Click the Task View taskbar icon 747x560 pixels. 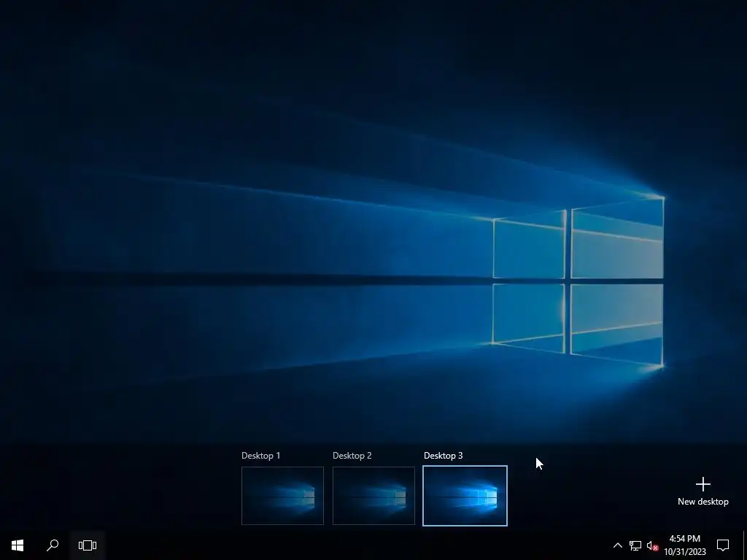[88, 545]
